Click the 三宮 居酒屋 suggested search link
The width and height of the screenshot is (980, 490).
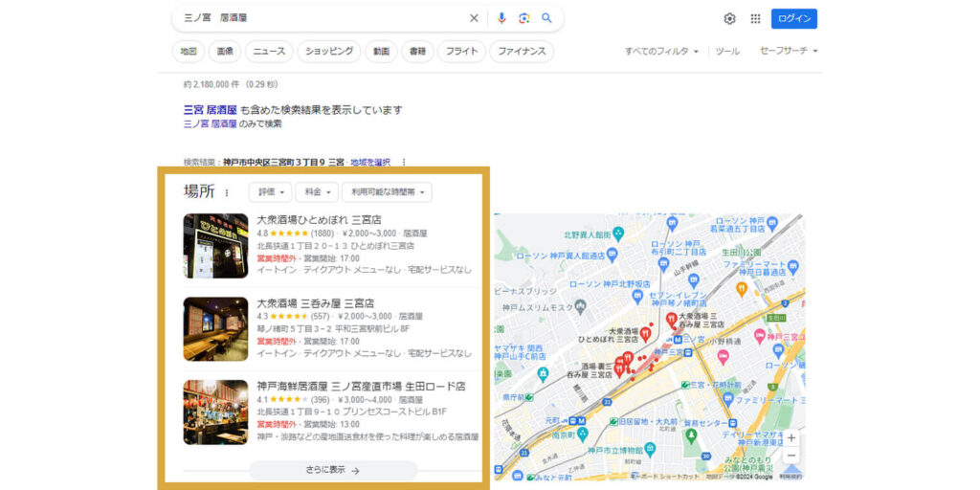pyautogui.click(x=211, y=110)
